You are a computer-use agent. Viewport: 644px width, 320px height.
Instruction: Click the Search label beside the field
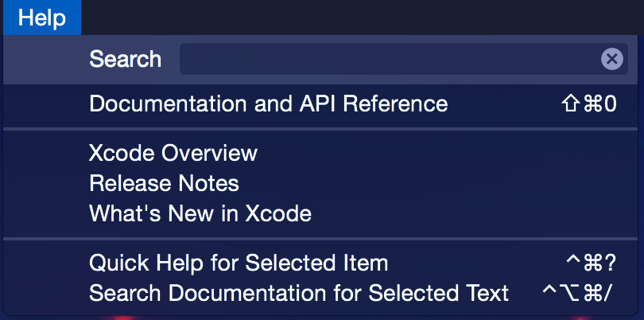pyautogui.click(x=125, y=59)
